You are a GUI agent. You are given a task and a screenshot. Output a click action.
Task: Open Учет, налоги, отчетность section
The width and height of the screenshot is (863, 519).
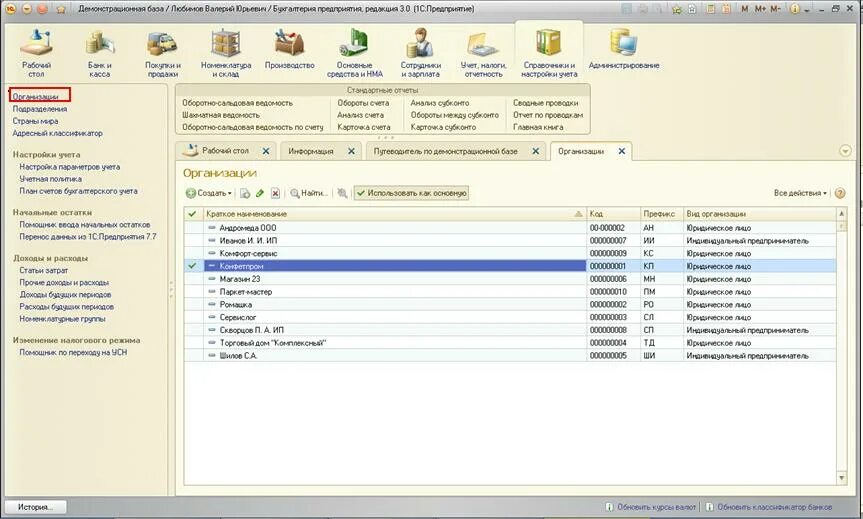(483, 53)
